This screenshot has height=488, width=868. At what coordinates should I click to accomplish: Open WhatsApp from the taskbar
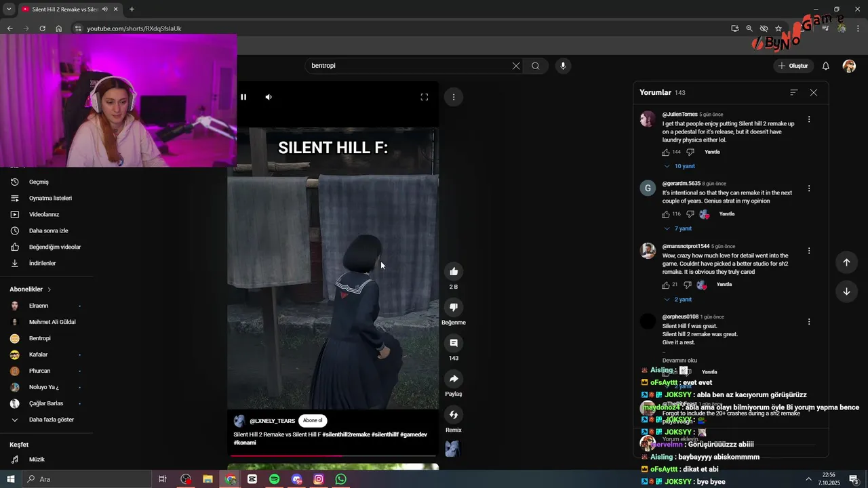341,479
